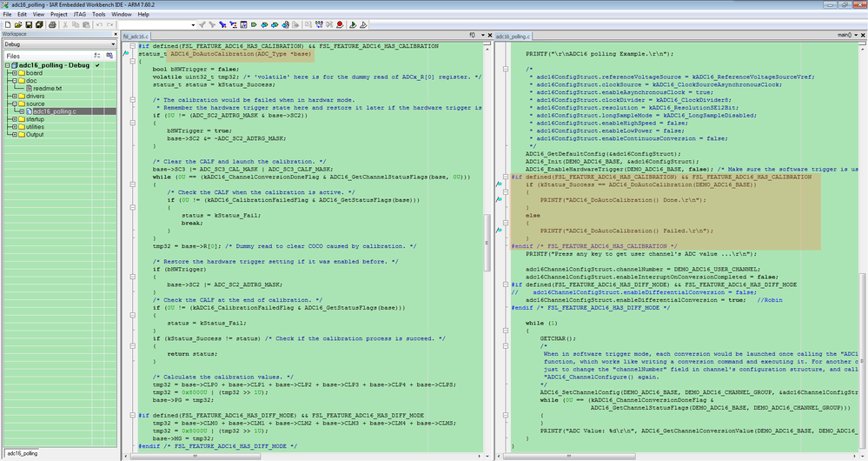Expand the utilities folder
Image resolution: width=868 pixels, height=461 pixels.
click(x=15, y=127)
